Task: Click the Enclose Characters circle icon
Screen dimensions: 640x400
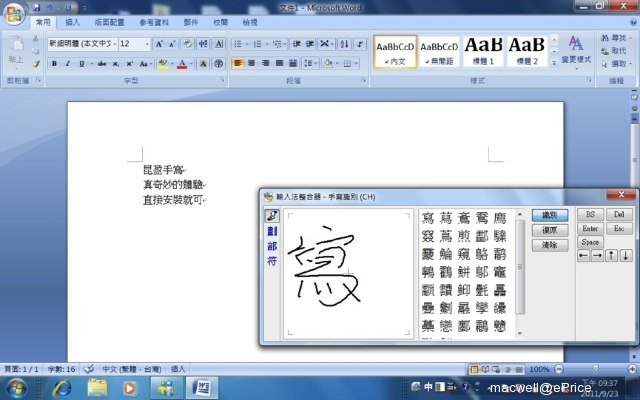Action: 219,64
